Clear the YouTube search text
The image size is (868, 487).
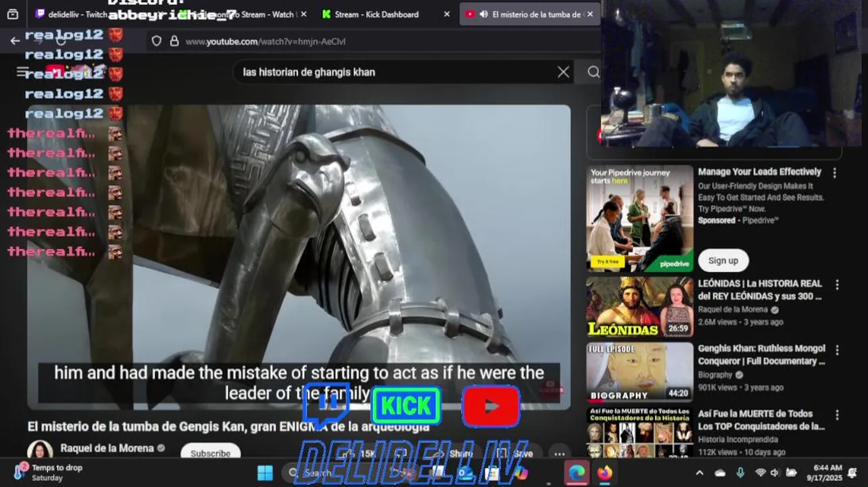[563, 72]
